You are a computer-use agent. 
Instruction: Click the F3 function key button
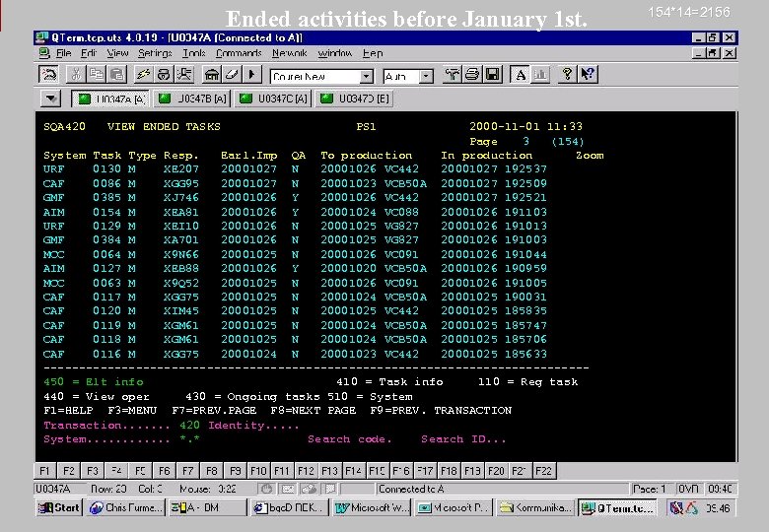pyautogui.click(x=93, y=471)
